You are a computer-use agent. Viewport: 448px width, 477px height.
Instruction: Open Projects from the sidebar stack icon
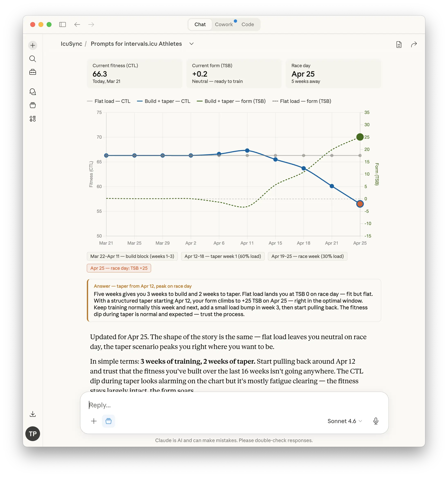tap(33, 105)
